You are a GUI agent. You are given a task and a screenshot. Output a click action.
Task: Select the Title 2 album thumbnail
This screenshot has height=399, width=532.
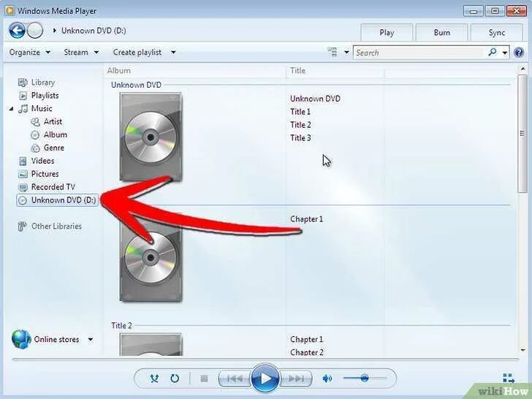tap(151, 345)
